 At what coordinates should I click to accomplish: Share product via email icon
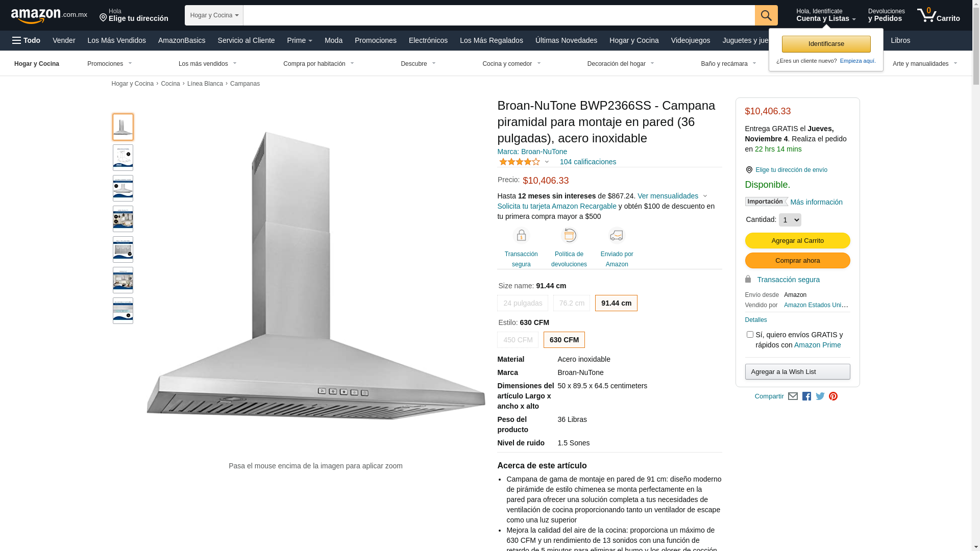click(x=793, y=396)
